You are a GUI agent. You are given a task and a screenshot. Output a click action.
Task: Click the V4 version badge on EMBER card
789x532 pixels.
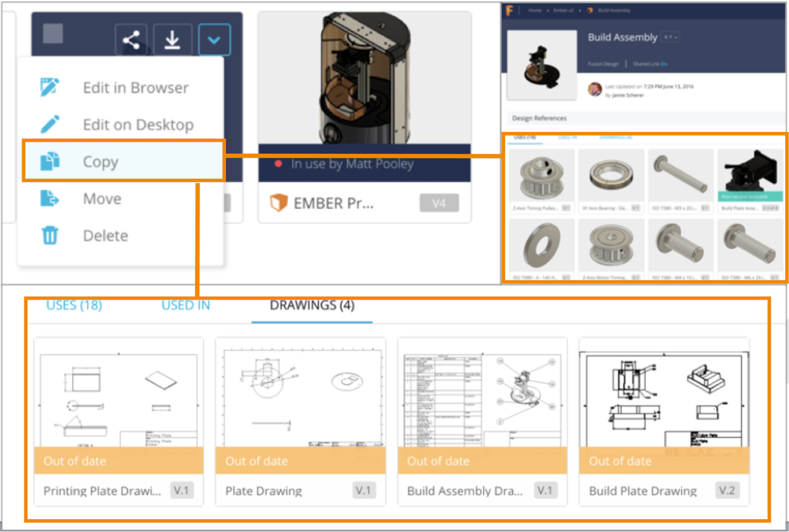coord(439,203)
